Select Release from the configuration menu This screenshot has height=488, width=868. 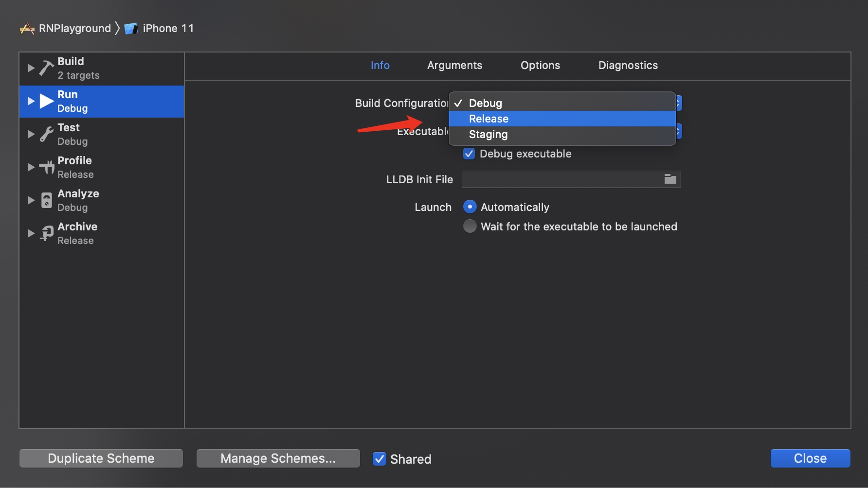(x=488, y=119)
